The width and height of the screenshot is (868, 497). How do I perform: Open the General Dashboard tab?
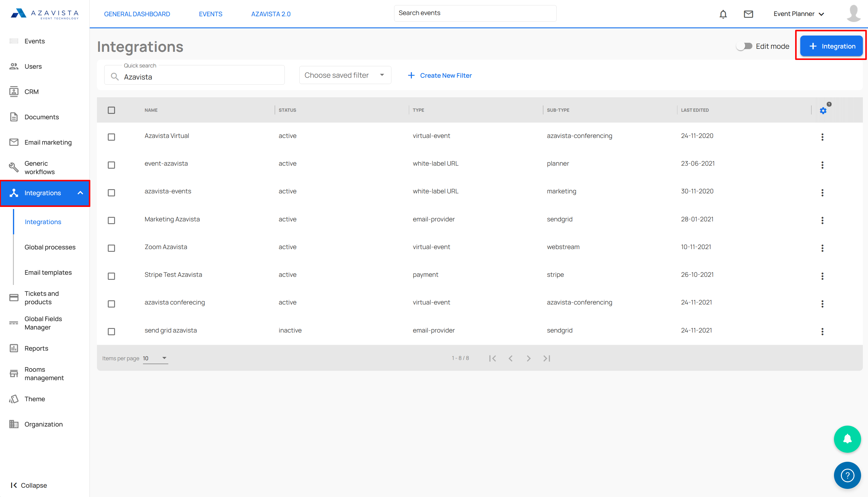[137, 14]
